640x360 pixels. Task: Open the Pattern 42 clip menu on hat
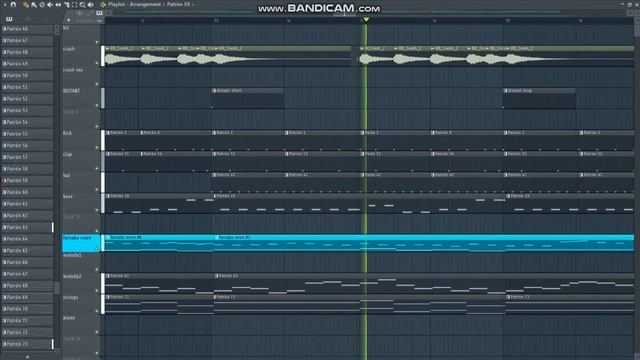click(214, 175)
